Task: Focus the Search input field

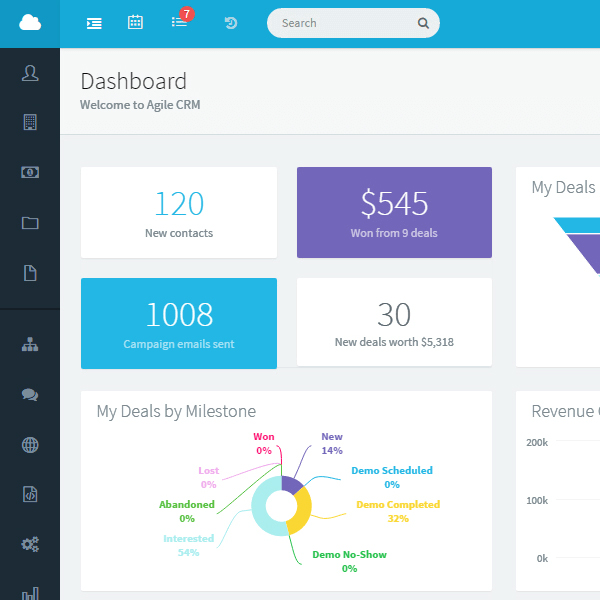Action: pos(353,23)
